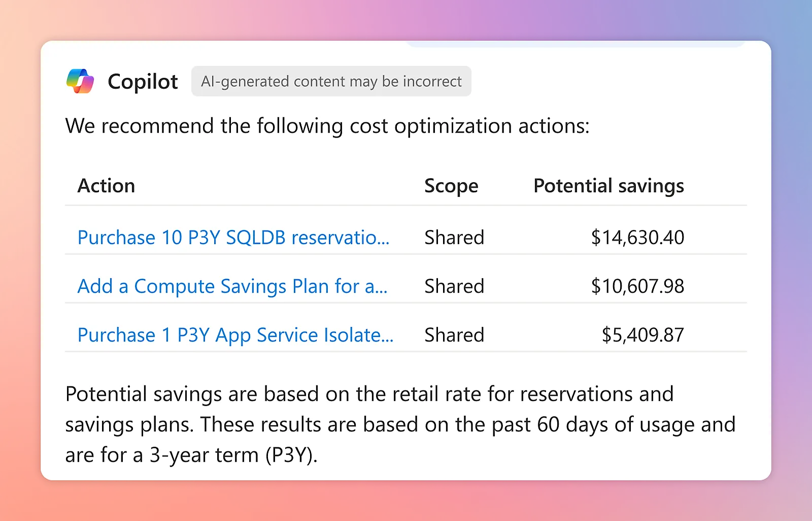Screen dimensions: 812x521
Task: Click the light blue bar atop the card
Action: (x=576, y=44)
